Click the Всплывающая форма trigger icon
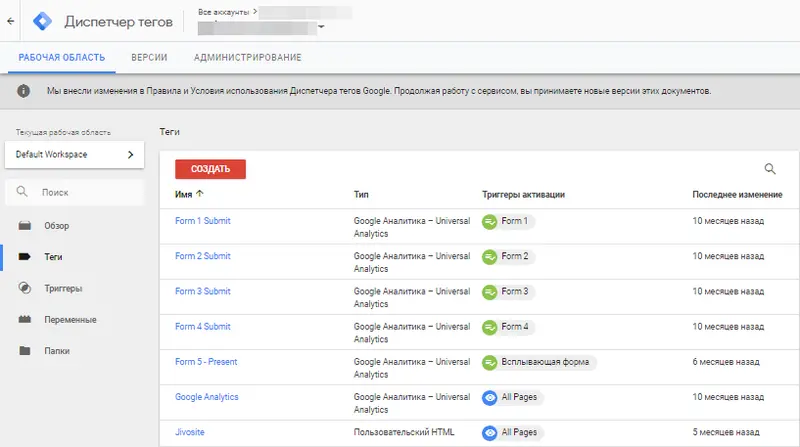800x447 pixels. [490, 363]
